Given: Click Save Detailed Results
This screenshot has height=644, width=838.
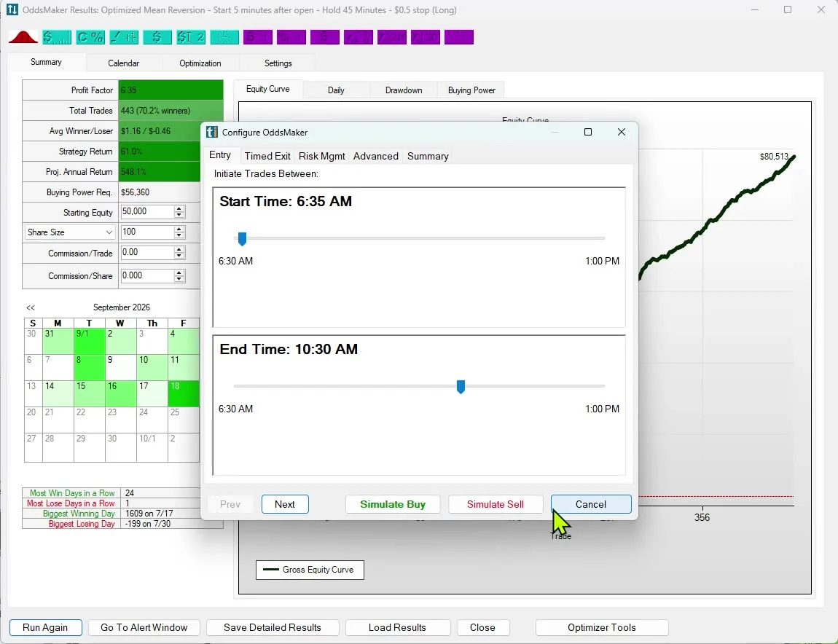Looking at the screenshot, I should coord(273,627).
